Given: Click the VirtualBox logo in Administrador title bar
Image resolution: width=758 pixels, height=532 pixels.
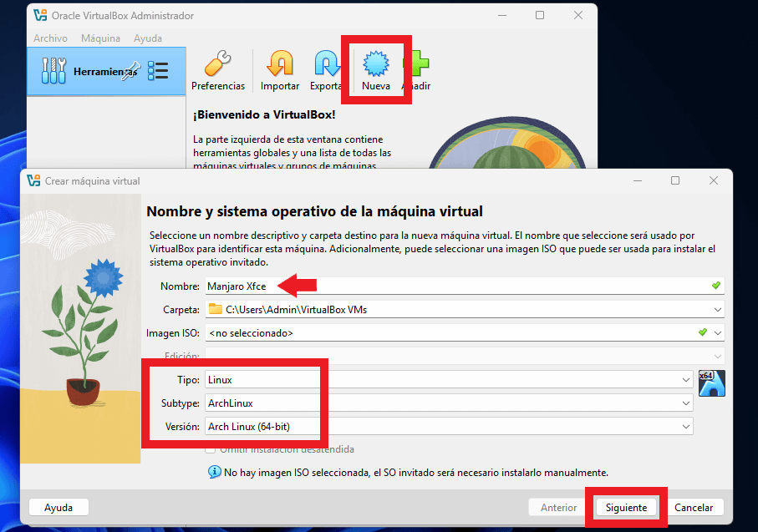Looking at the screenshot, I should click(40, 16).
